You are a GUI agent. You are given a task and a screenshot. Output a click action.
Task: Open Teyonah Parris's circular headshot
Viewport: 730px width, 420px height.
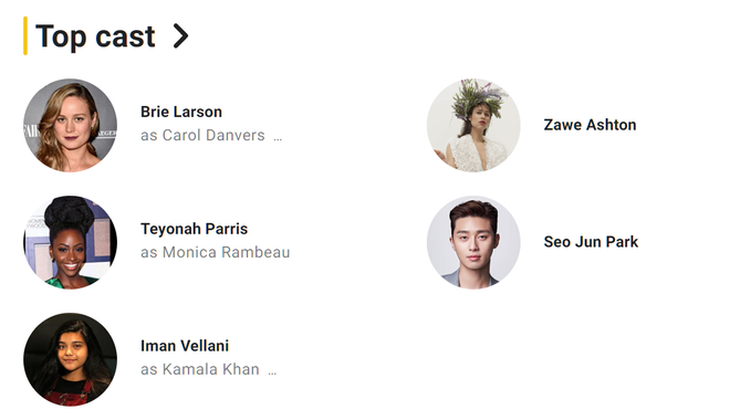point(70,242)
